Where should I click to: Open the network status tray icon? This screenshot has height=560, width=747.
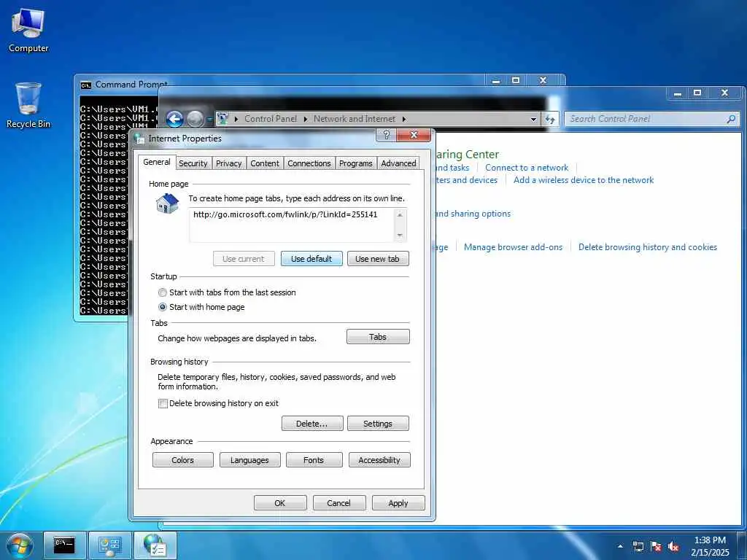638,547
